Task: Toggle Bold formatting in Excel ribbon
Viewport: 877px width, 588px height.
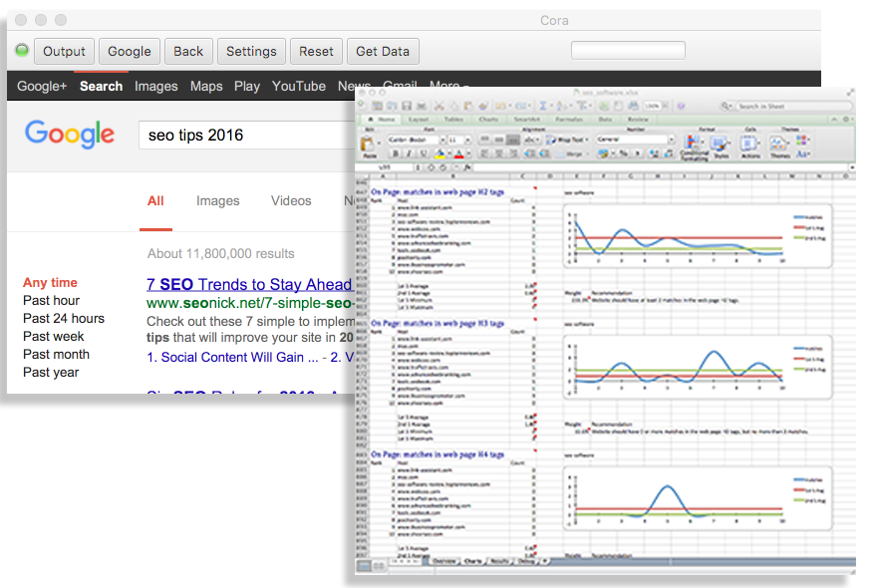Action: [396, 153]
